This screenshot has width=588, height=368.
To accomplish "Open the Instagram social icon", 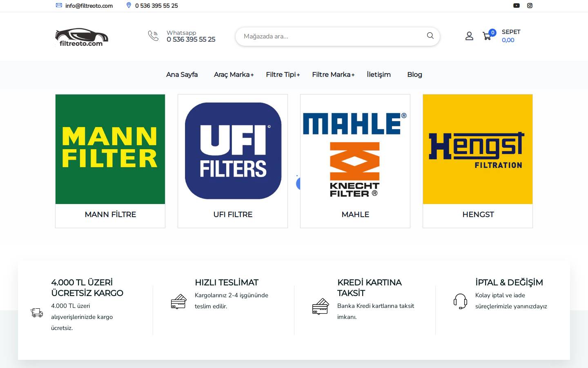I will pos(530,5).
